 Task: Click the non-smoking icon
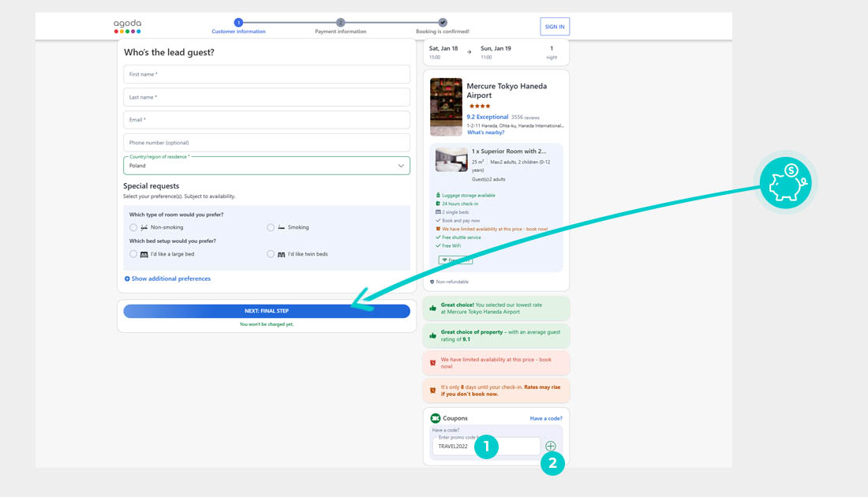click(144, 227)
